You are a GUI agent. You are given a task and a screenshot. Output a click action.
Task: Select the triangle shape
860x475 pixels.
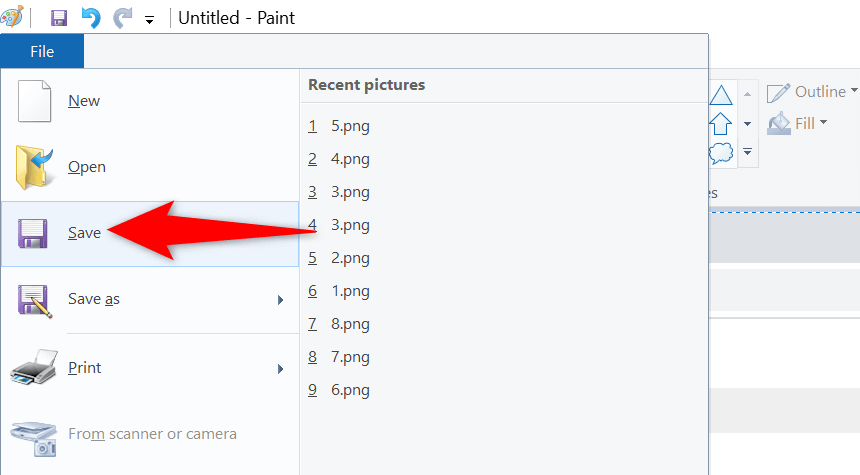click(721, 96)
